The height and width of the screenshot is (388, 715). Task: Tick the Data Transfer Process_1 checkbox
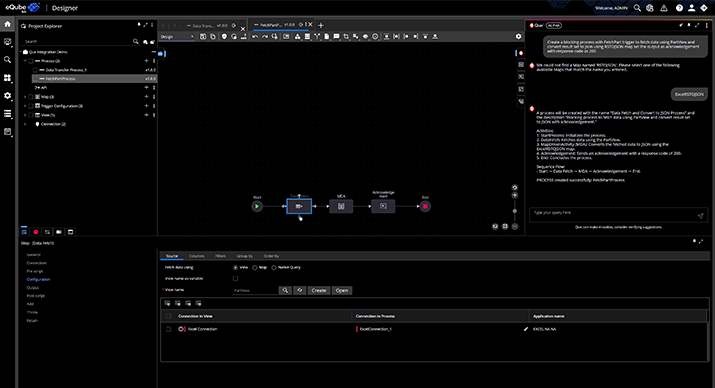pyautogui.click(x=35, y=70)
